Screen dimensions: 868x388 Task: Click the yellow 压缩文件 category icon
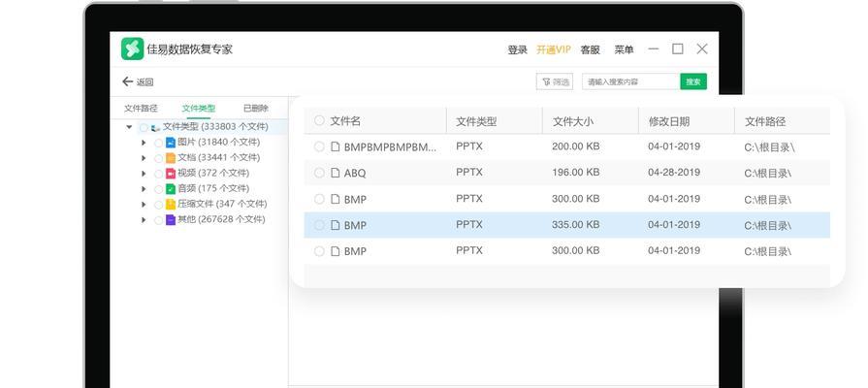pyautogui.click(x=171, y=205)
